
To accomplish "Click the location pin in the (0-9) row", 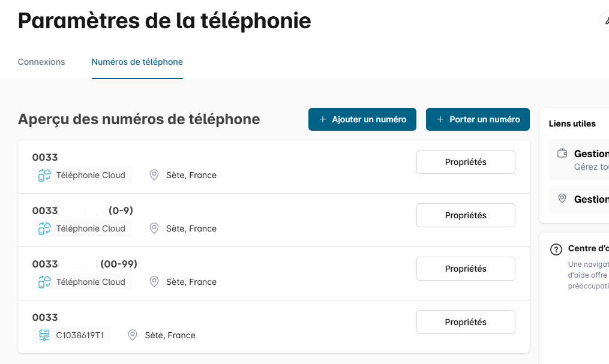I will pos(154,228).
